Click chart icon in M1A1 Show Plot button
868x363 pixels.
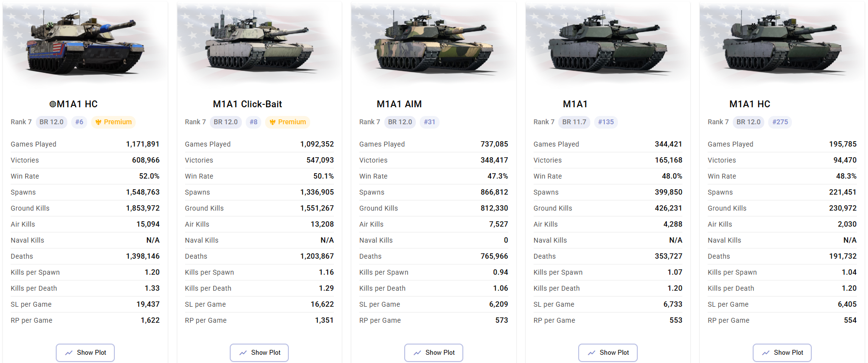591,353
